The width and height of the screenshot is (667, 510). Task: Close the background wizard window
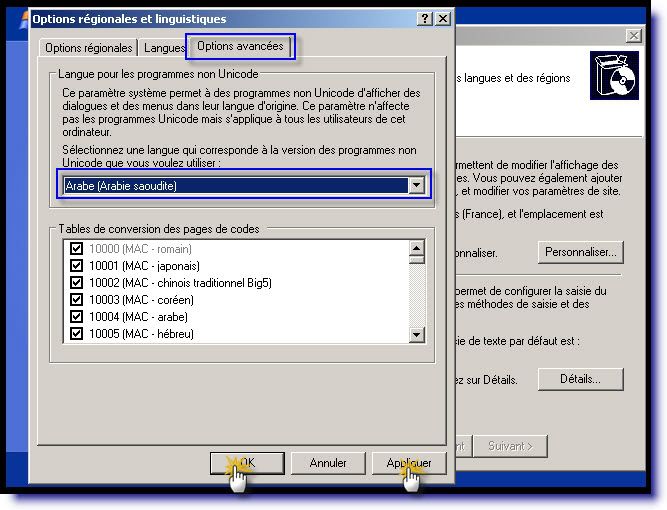point(633,36)
